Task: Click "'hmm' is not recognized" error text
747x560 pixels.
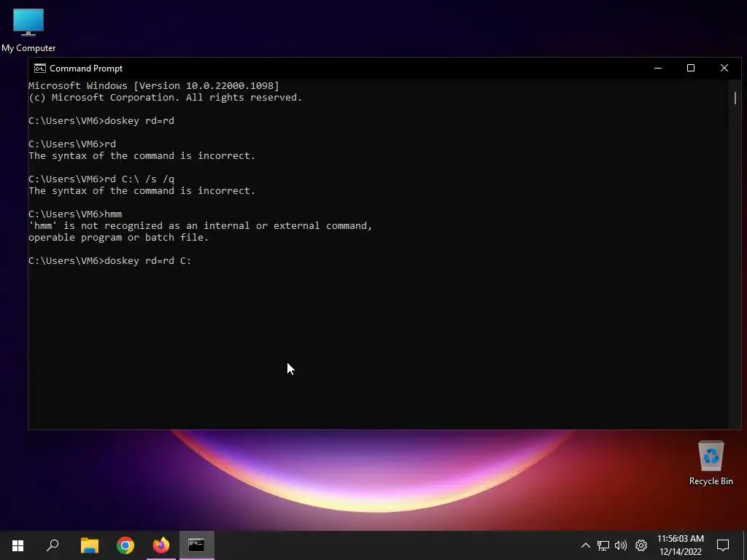Action: (x=200, y=226)
